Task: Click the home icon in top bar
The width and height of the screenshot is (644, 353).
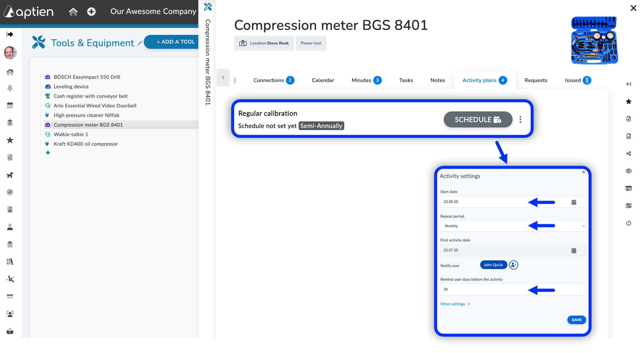Action: tap(73, 12)
